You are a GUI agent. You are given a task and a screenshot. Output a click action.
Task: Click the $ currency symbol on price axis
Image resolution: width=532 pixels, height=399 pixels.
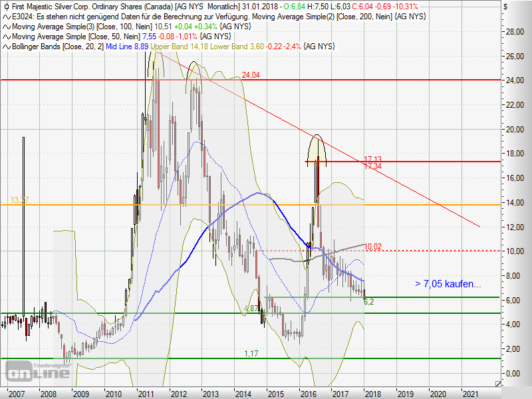tap(505, 7)
